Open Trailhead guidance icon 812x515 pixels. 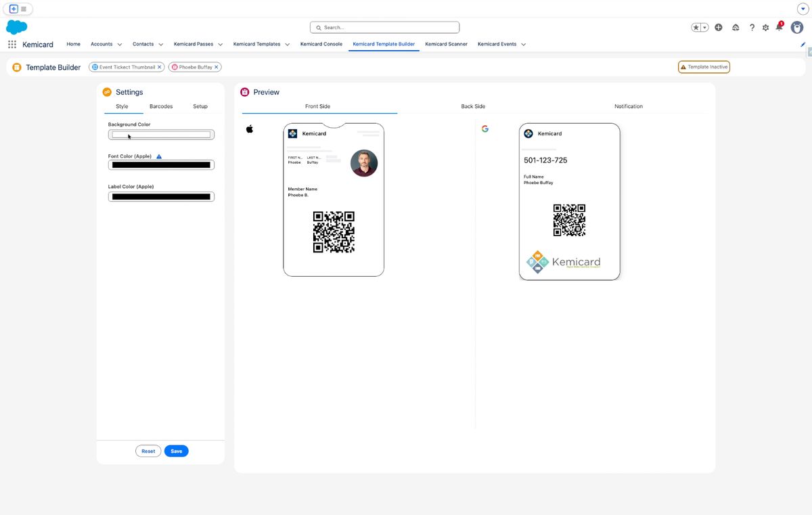click(x=736, y=27)
